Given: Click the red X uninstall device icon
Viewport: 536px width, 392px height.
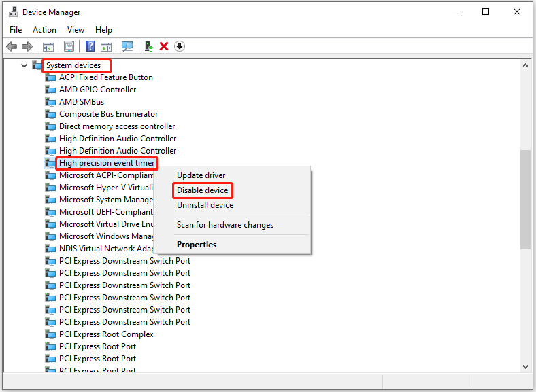Looking at the screenshot, I should click(164, 46).
